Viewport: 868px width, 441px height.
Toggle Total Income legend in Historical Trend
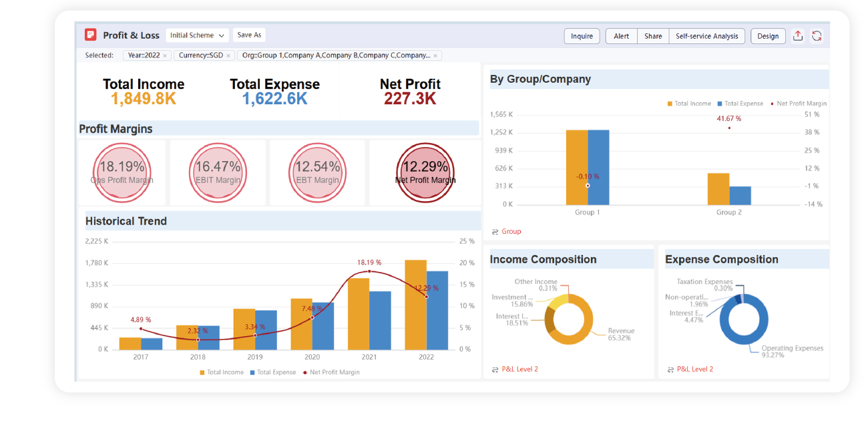coord(221,372)
